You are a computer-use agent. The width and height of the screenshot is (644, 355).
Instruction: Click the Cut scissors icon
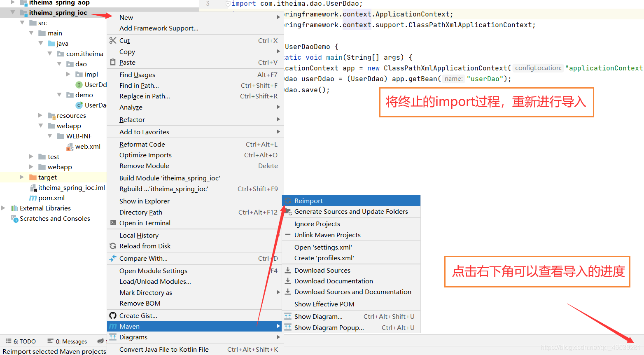click(113, 40)
